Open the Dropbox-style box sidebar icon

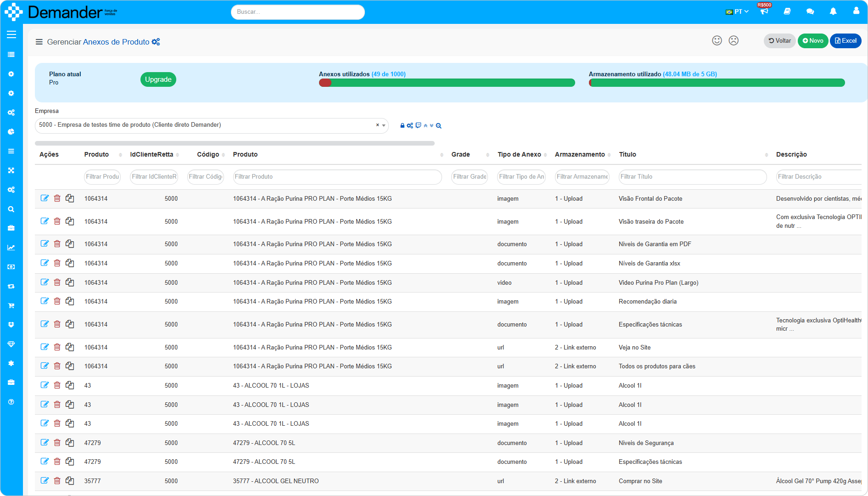click(x=11, y=325)
